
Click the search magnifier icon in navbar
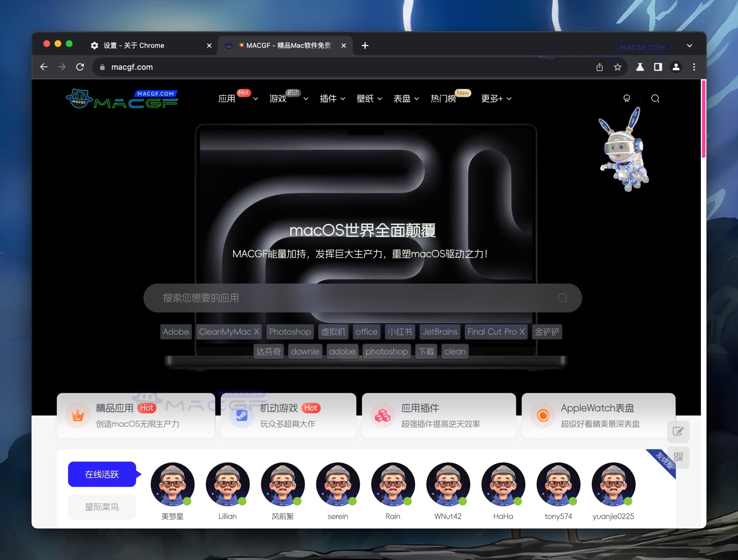point(655,99)
